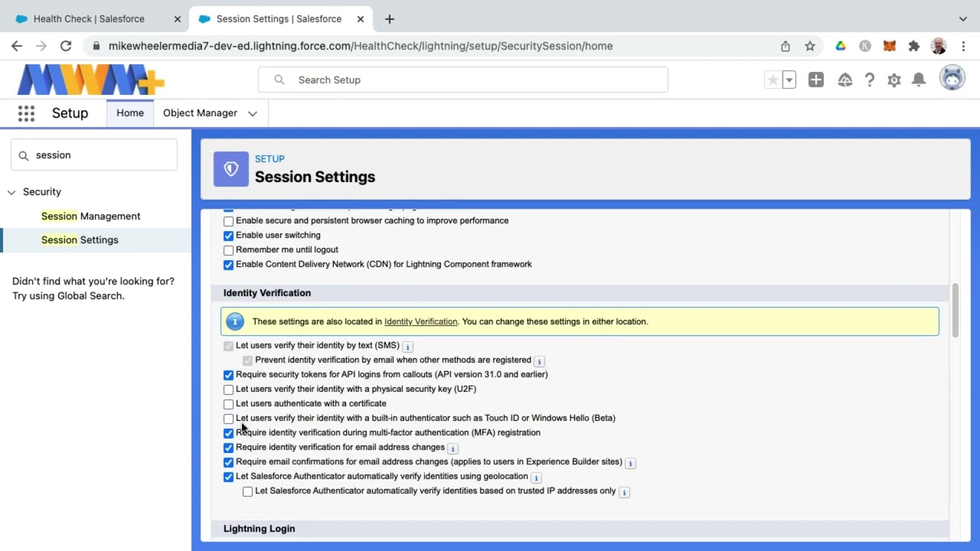Switch to the Health Check browser tab
The height and width of the screenshot is (551, 980).
88,18
